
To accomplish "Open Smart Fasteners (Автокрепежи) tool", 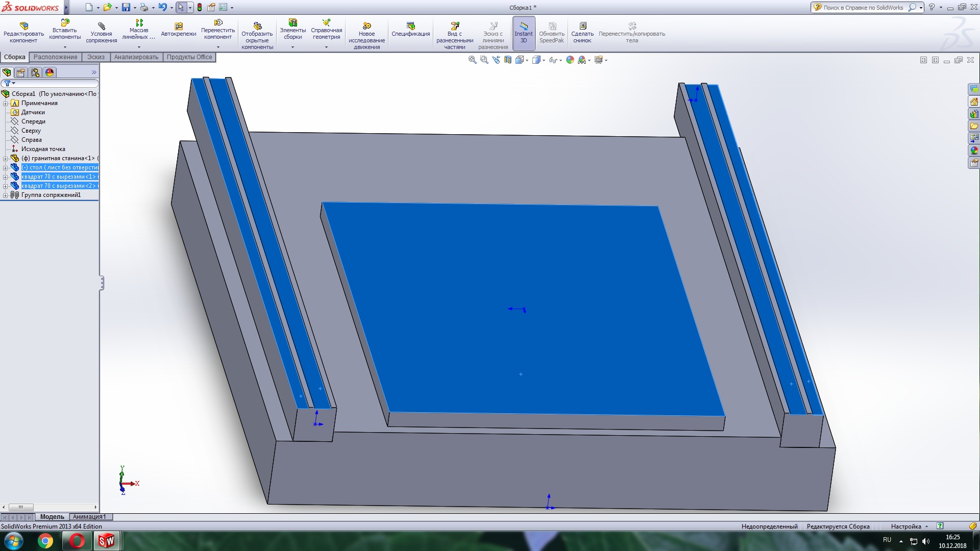I will point(179,27).
